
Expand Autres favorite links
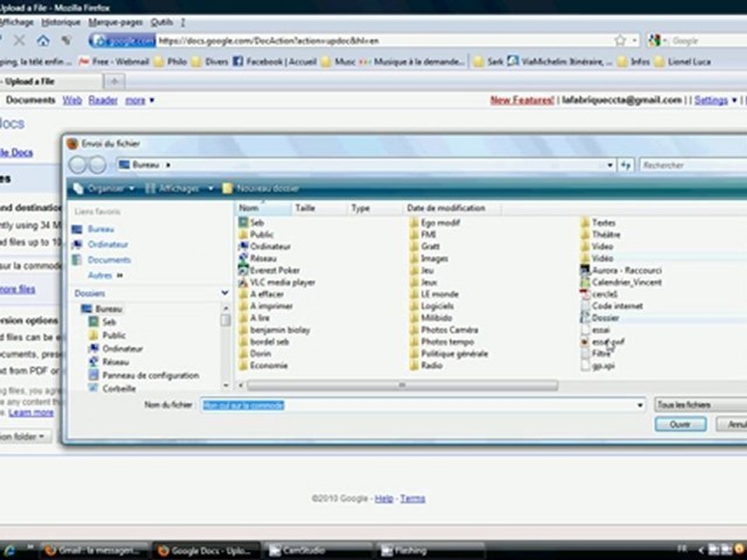click(x=105, y=275)
